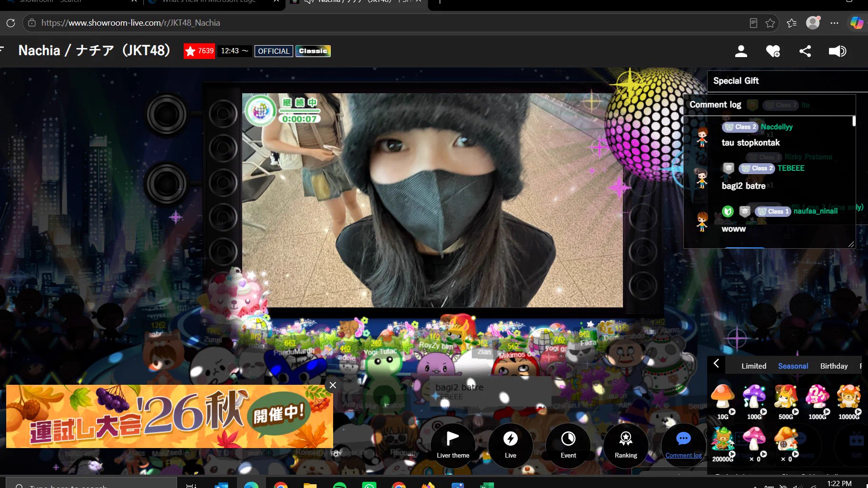Click the comment log resize handle
Viewport: 868px width, 488px height.
(851, 244)
